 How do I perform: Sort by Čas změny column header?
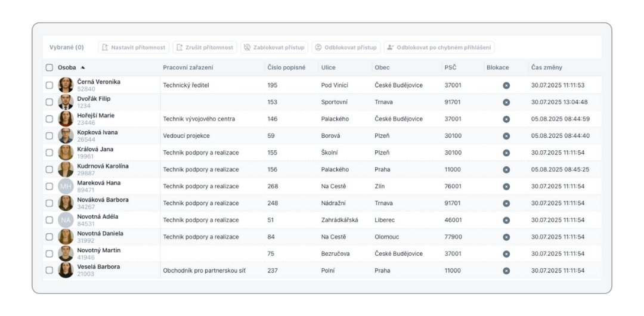click(x=546, y=68)
